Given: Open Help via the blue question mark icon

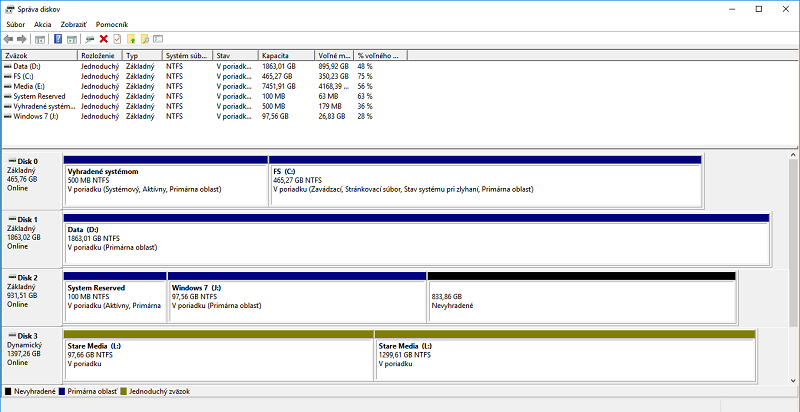Looking at the screenshot, I should (x=58, y=39).
